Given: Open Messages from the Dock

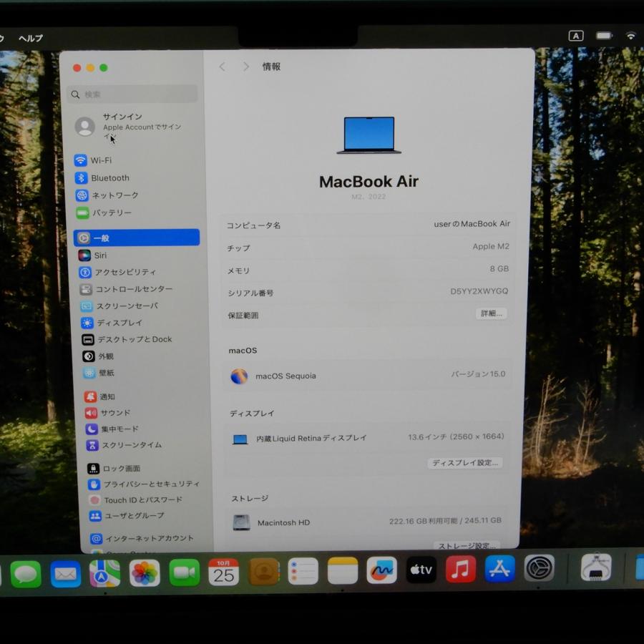Looking at the screenshot, I should click(x=26, y=574).
